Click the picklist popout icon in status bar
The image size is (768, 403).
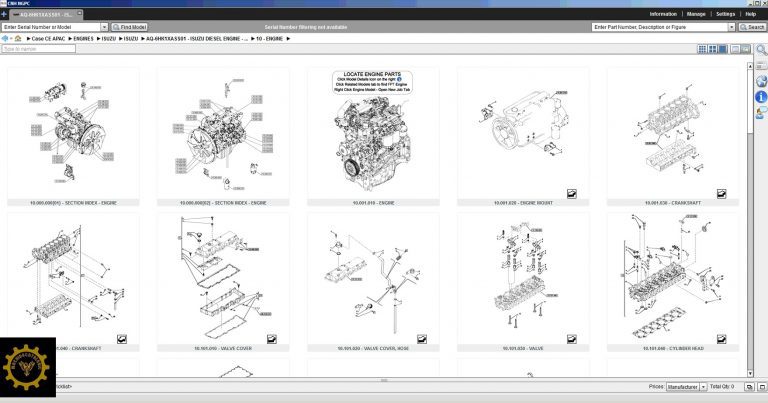[x=749, y=387]
